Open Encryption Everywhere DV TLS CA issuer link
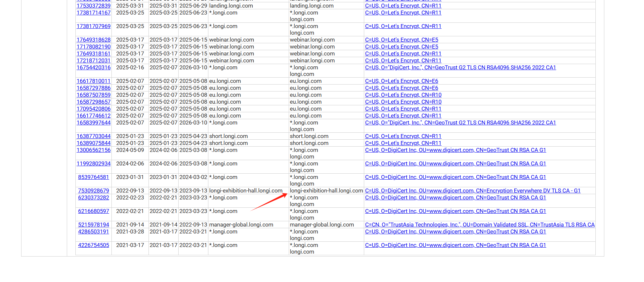This screenshot has width=644, height=282. (x=473, y=191)
